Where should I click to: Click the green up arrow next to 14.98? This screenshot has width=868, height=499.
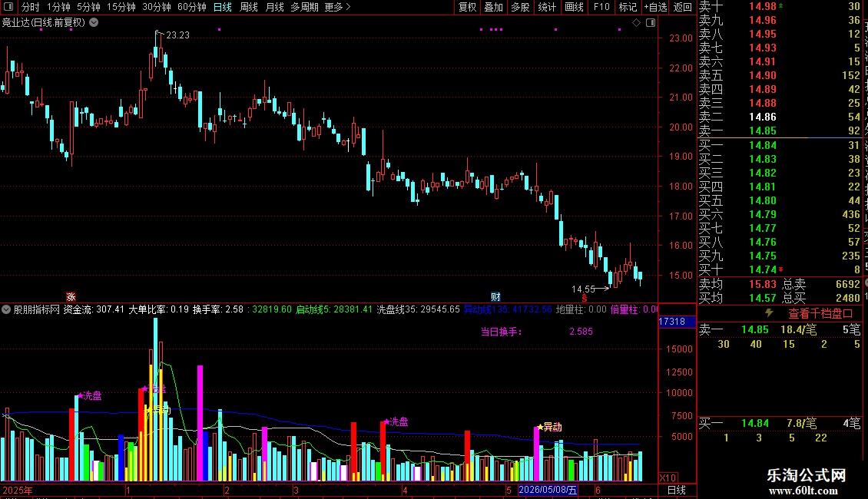point(780,5)
